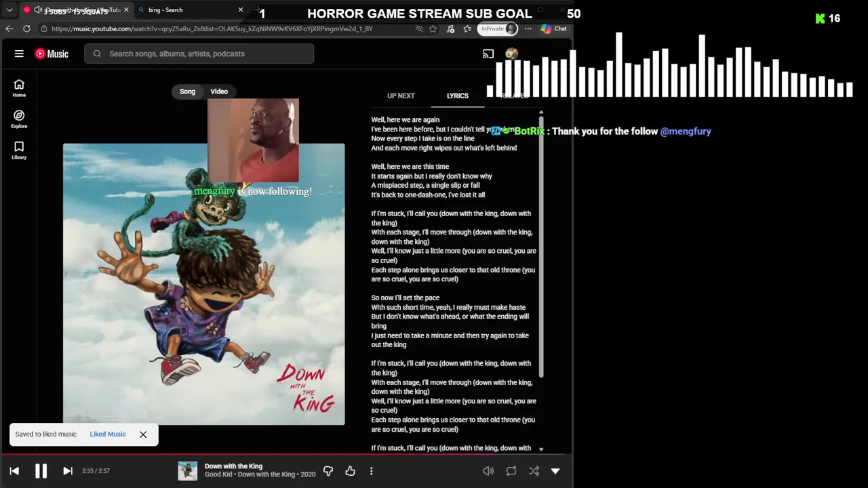Click the 2:35 / 2:57 time display
The image size is (868, 488).
tap(96, 471)
